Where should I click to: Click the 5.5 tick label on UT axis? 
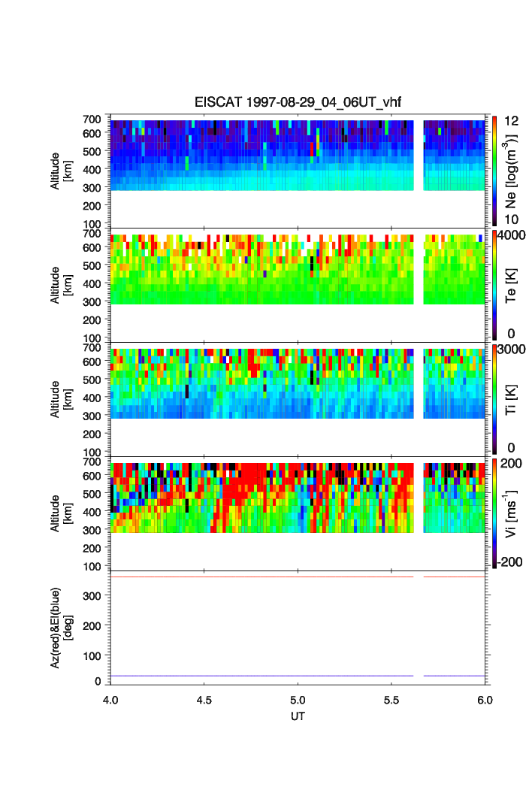click(391, 700)
